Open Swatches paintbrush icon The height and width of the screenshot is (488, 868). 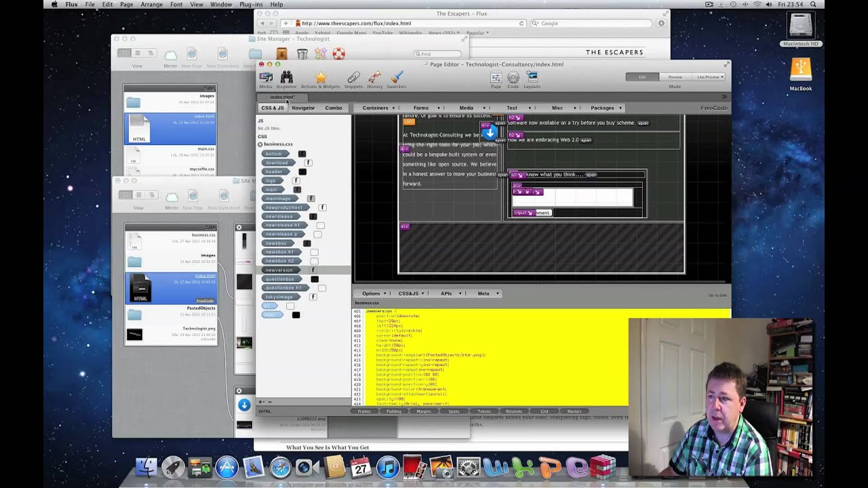pyautogui.click(x=397, y=77)
